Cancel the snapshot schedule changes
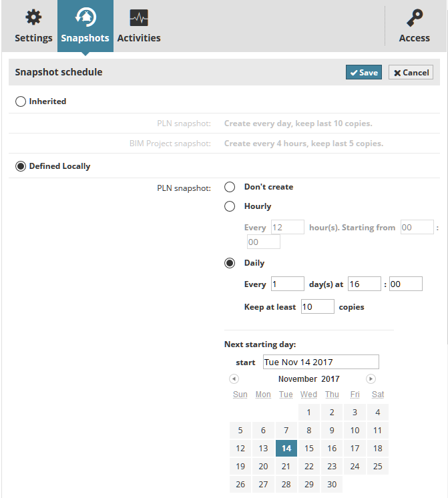This screenshot has height=498, width=448. 411,72
